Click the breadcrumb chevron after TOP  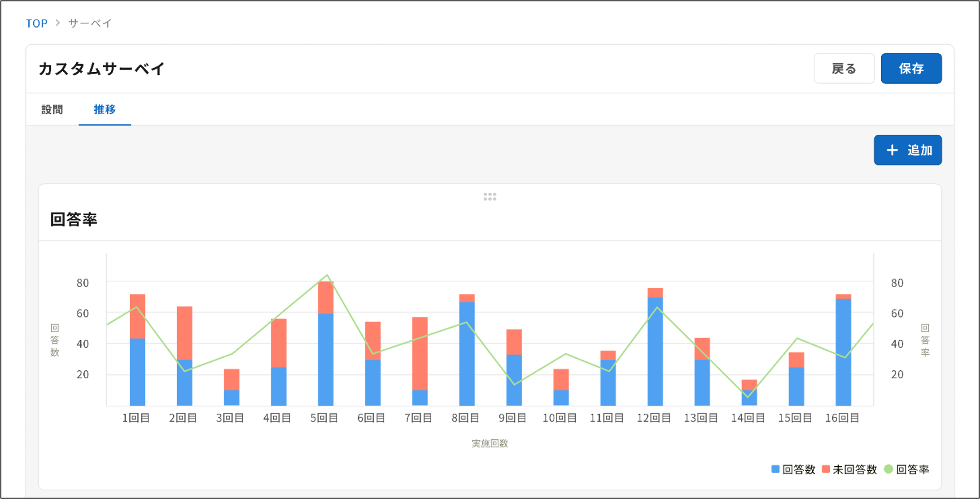coord(58,23)
